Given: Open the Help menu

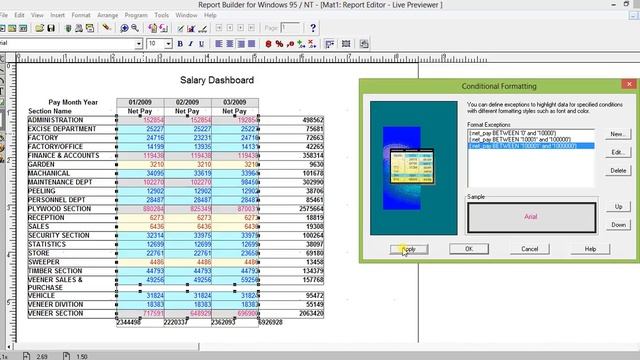Looking at the screenshot, I should pyautogui.click(x=210, y=15).
